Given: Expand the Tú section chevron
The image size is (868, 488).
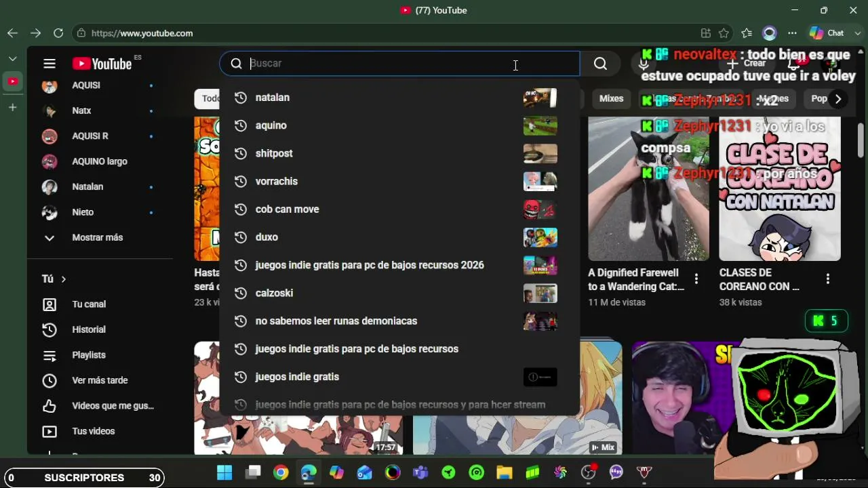Looking at the screenshot, I should pyautogui.click(x=64, y=279).
